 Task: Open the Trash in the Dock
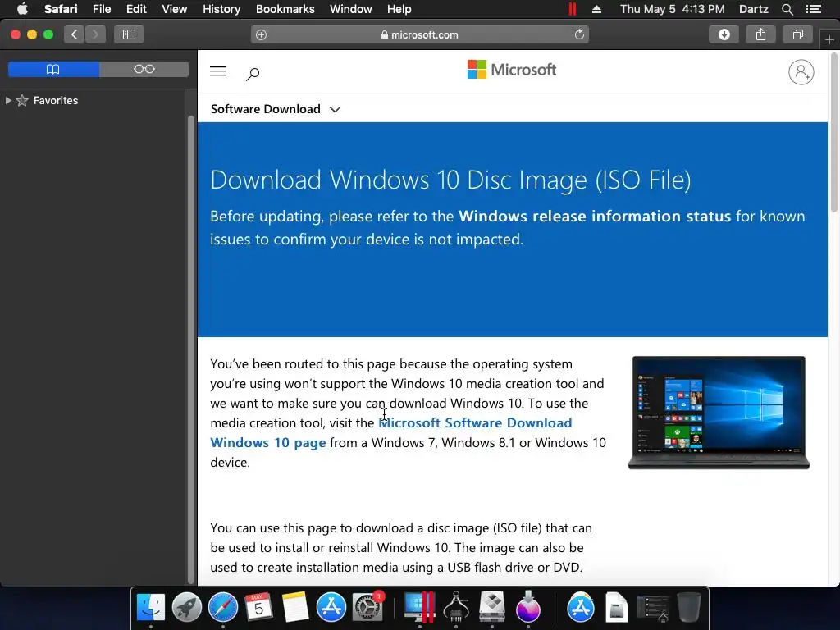pos(688,607)
